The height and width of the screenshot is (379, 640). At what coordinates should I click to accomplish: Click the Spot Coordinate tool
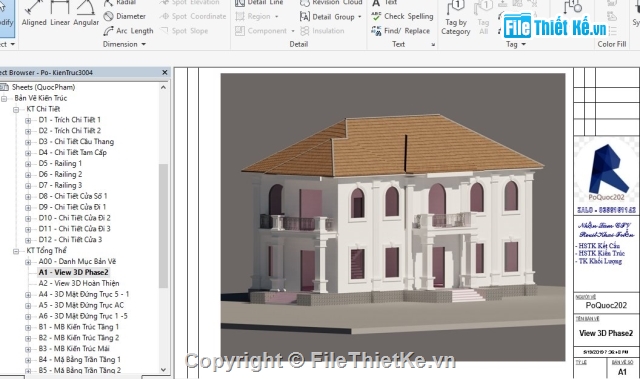pos(193,16)
